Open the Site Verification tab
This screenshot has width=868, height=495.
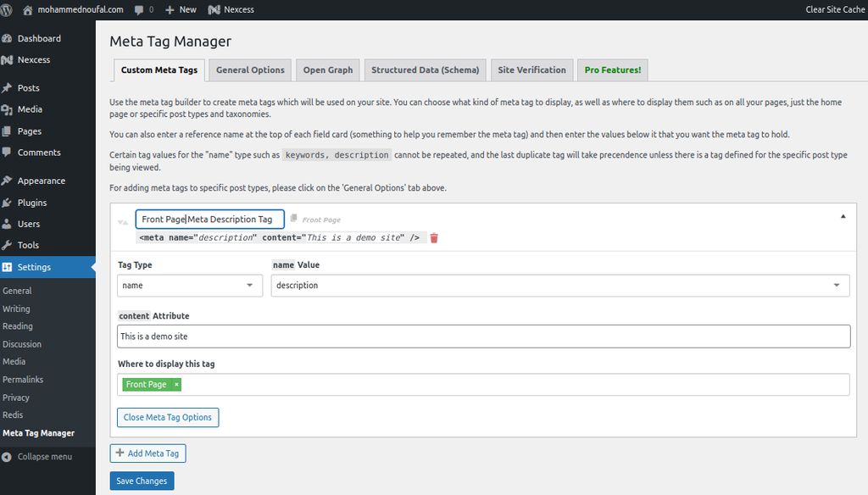click(x=531, y=70)
